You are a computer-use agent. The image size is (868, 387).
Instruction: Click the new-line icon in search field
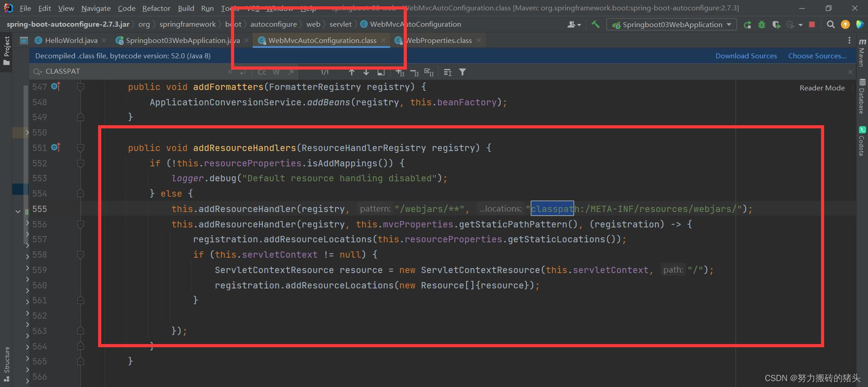243,72
